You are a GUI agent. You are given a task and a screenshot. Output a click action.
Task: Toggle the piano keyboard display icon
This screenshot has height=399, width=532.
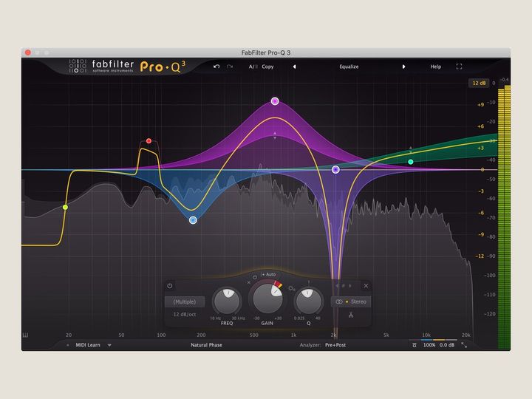[x=25, y=335]
